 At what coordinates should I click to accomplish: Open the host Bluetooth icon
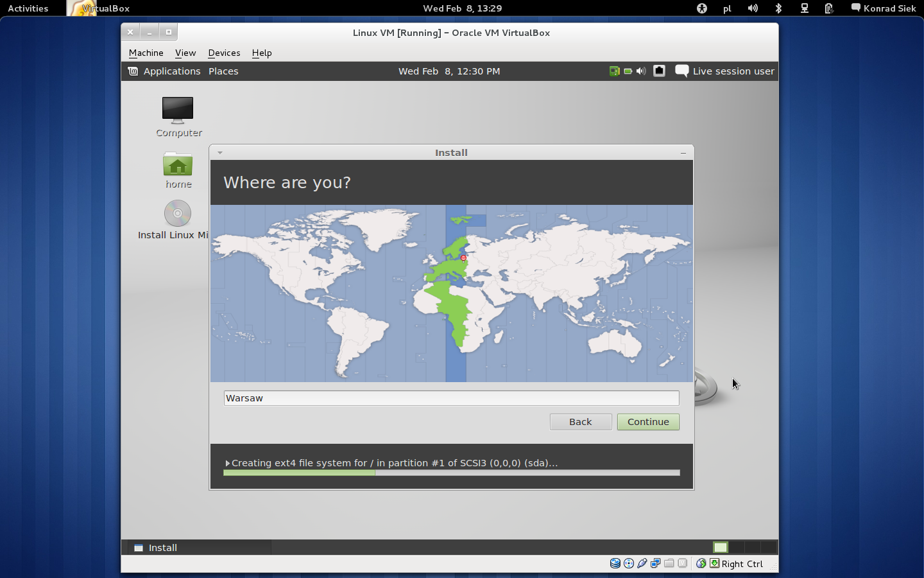pyautogui.click(x=778, y=8)
